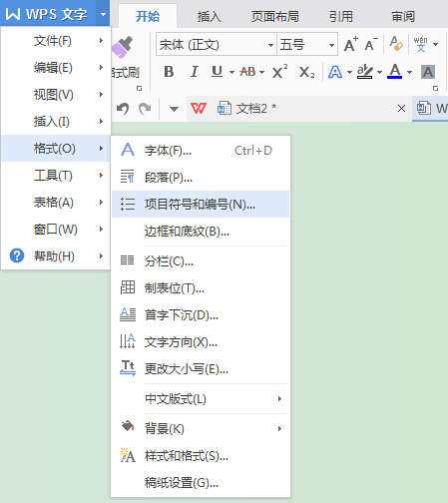Open 编辑(E) menu
The width and height of the screenshot is (448, 503).
coord(56,68)
